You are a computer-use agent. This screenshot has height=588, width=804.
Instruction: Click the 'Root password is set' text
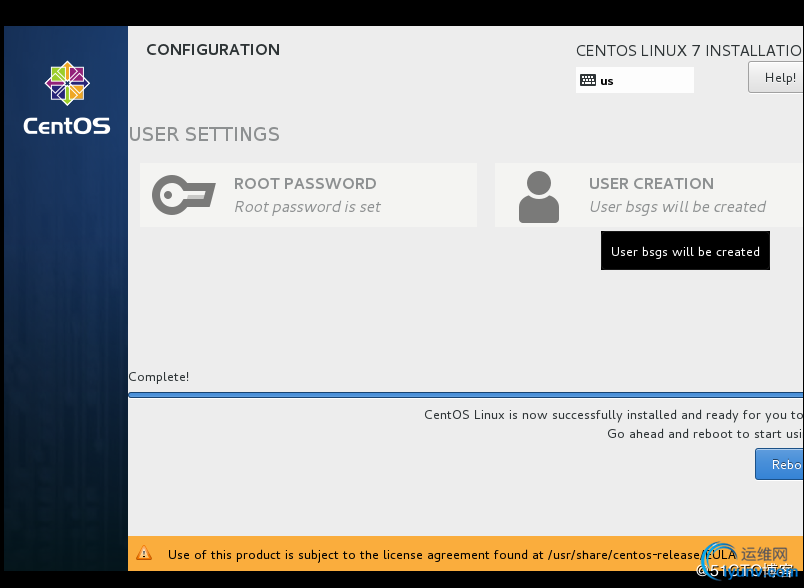[x=307, y=207]
